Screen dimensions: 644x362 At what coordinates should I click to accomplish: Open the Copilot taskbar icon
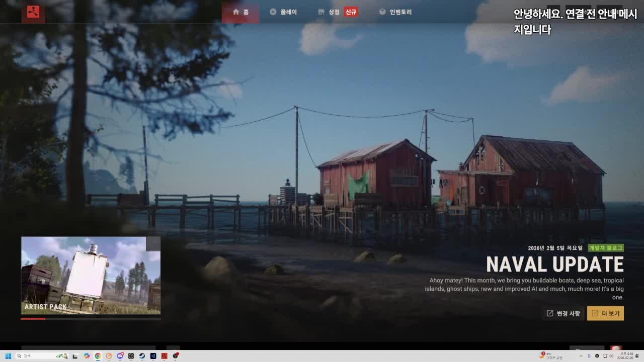[x=87, y=356]
